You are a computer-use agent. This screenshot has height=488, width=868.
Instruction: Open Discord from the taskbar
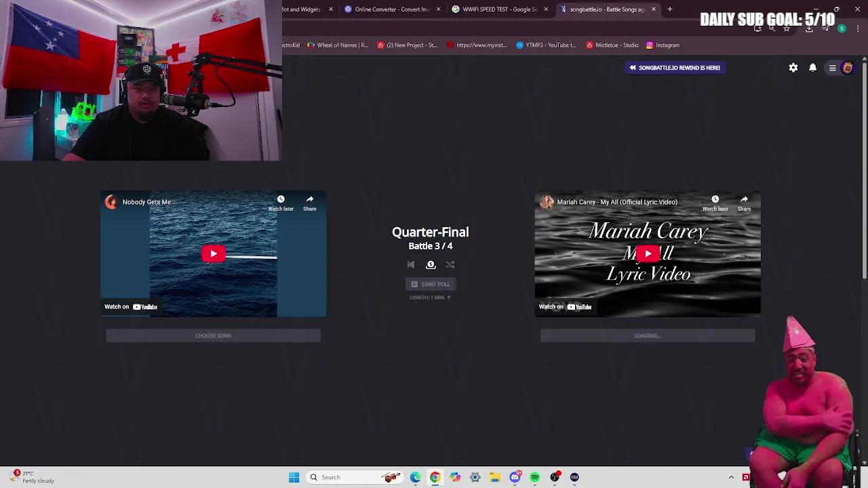tap(515, 477)
